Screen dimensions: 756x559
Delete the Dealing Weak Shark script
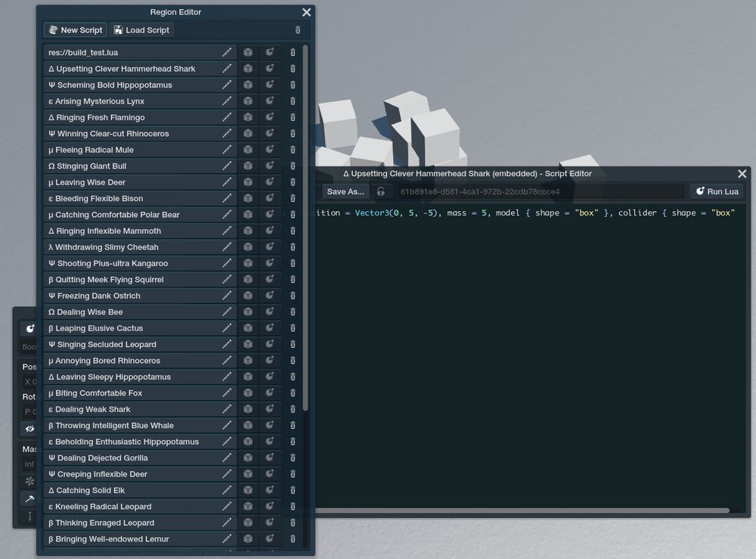(x=293, y=409)
